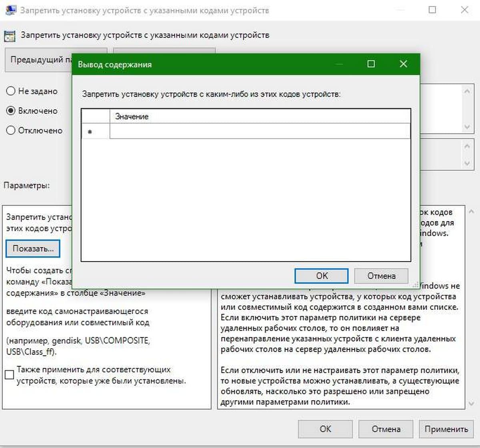The image size is (480, 448).
Task: Close the main policy settings window
Action: point(464,10)
